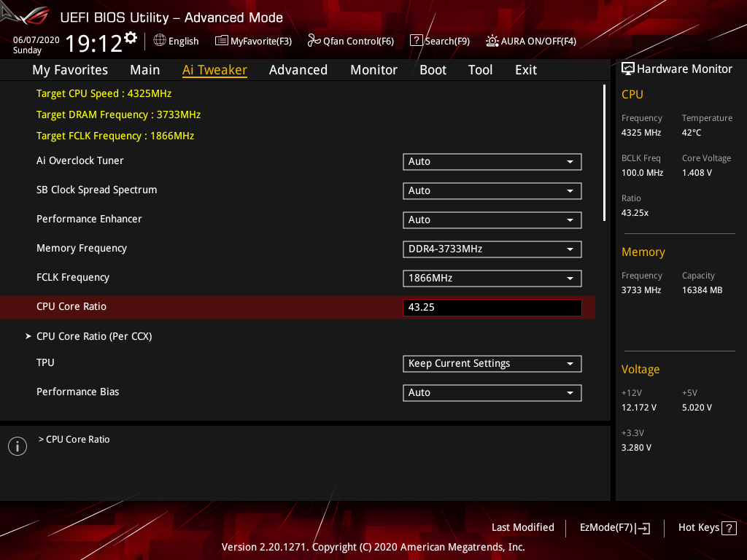Click the Search question mark icon
Screen dimensions: 747x560
click(416, 41)
